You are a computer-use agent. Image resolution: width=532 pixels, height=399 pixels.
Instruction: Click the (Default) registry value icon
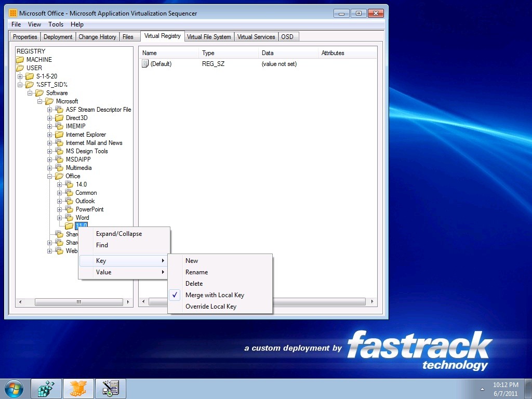[x=145, y=63]
